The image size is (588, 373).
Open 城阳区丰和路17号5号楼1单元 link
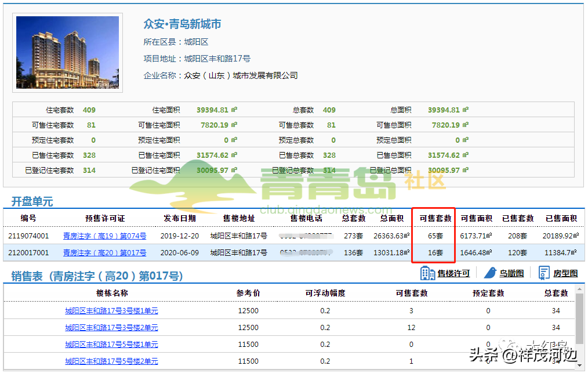point(111,345)
